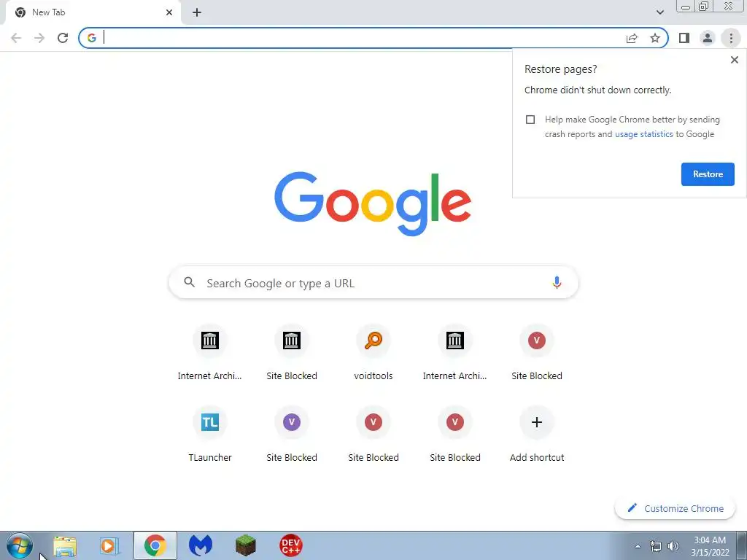Select the New Tab tab
The width and height of the screenshot is (747, 560).
[93, 12]
